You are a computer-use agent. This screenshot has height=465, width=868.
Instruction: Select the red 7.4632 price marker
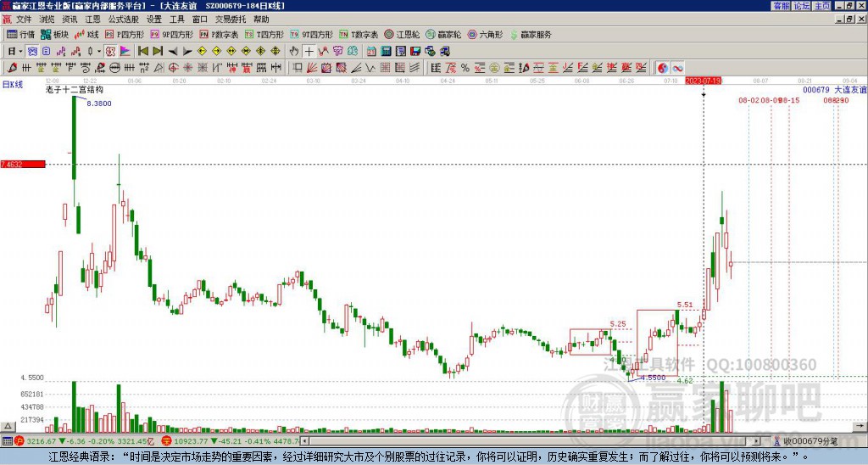(x=23, y=165)
